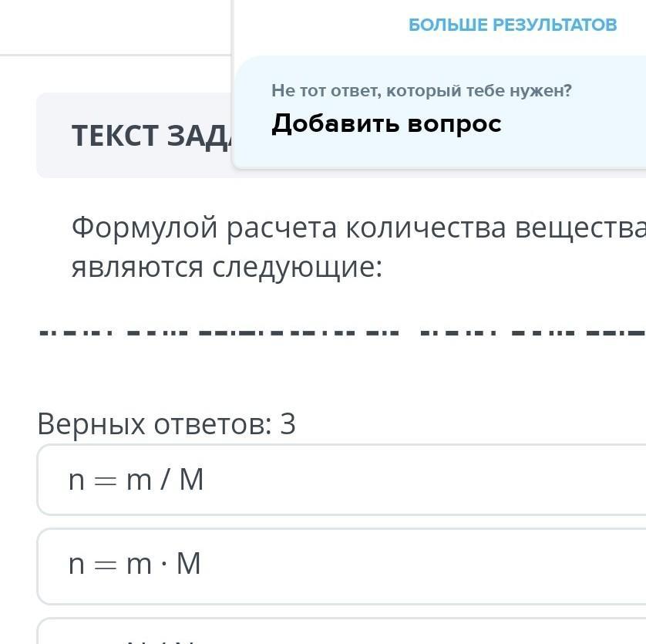Click the "Не тот ответ, который тебе нужен?" prompt

421,91
